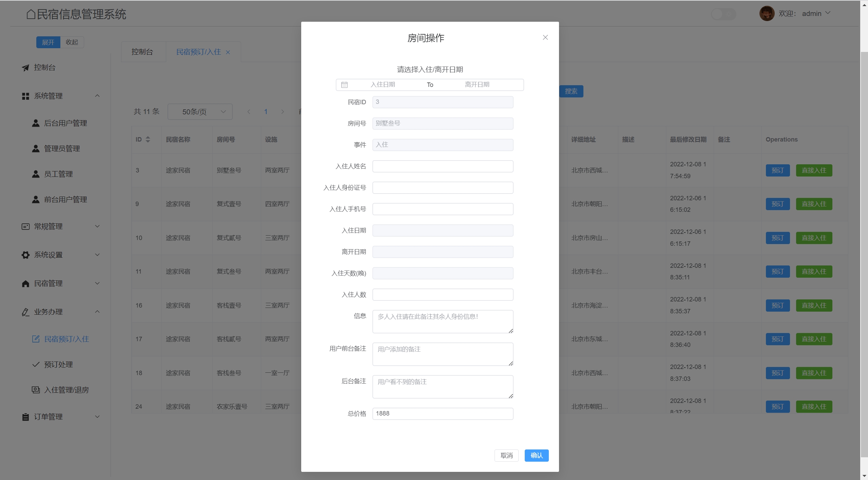The image size is (868, 480).
Task: Select the 收起 sidebar option
Action: click(x=72, y=42)
